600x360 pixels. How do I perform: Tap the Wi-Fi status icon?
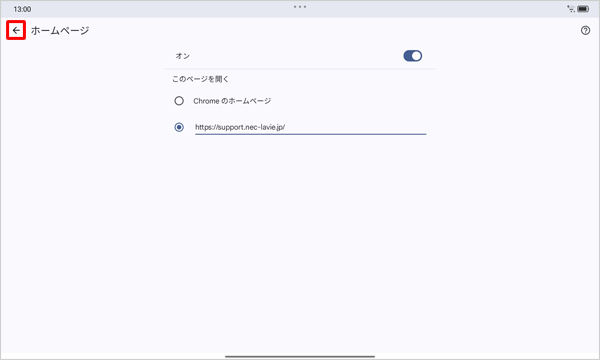[x=571, y=9]
